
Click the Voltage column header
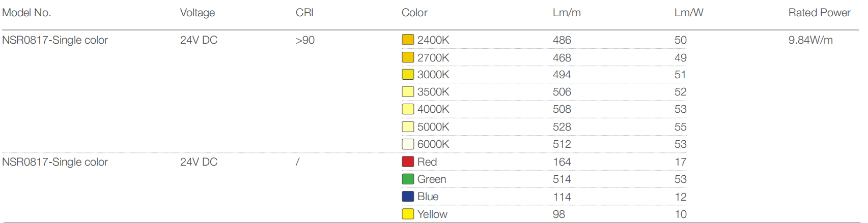point(198,13)
